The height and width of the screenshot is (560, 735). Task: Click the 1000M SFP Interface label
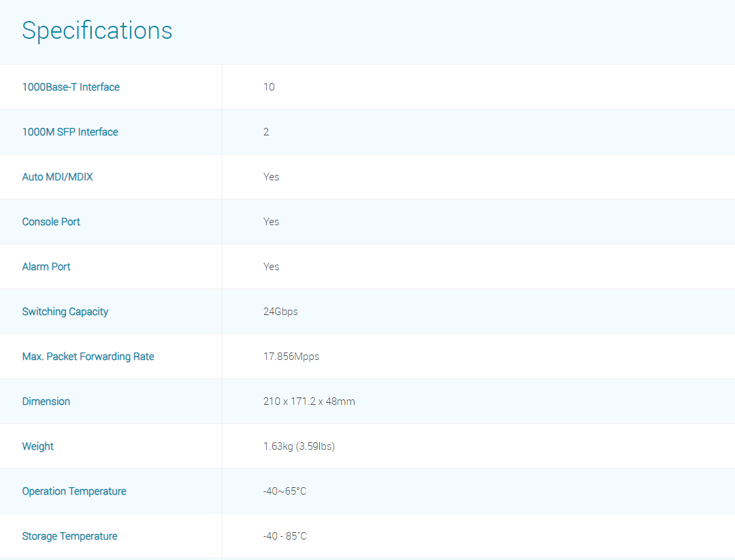(70, 132)
